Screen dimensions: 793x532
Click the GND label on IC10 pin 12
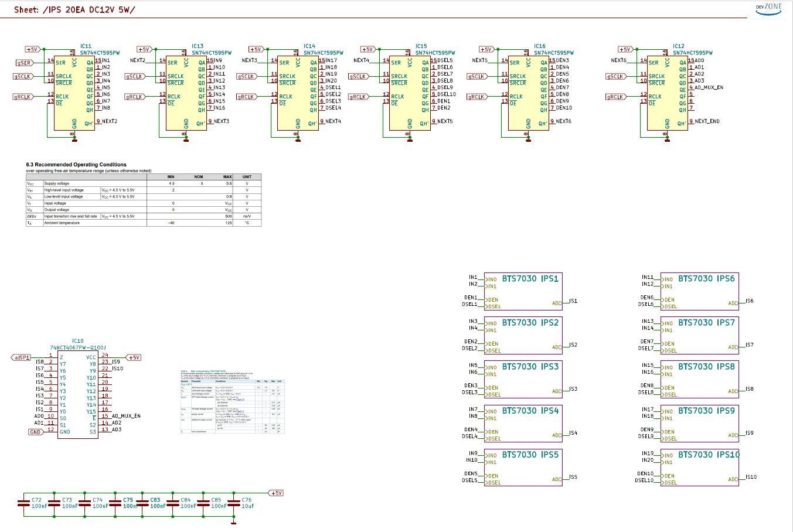point(36,432)
